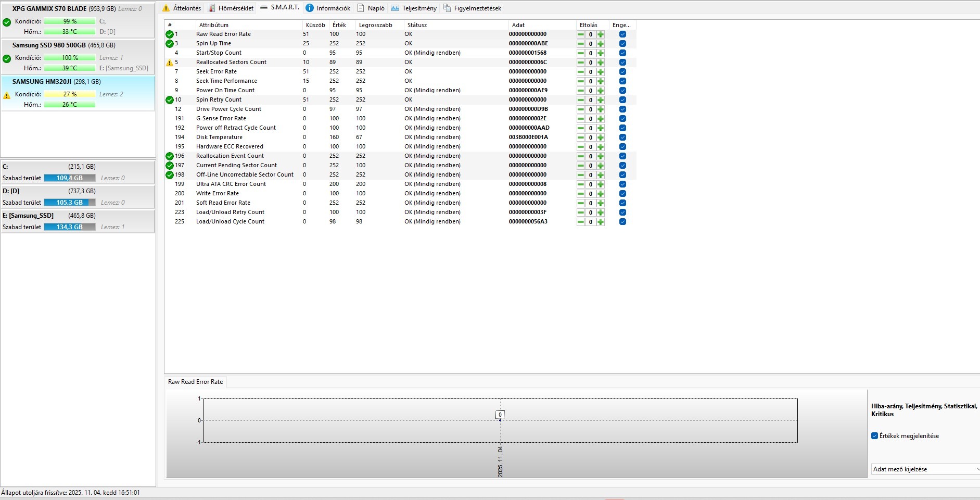The image size is (980, 500).
Task: Click the green check icon on Off-Line Uncorrectable Sector Count row
Action: pos(169,175)
